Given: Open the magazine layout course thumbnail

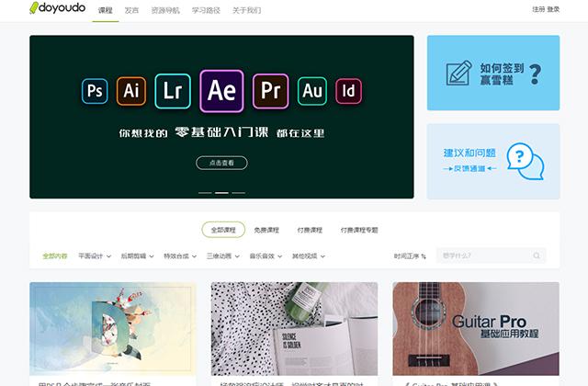Looking at the screenshot, I should pyautogui.click(x=294, y=329).
